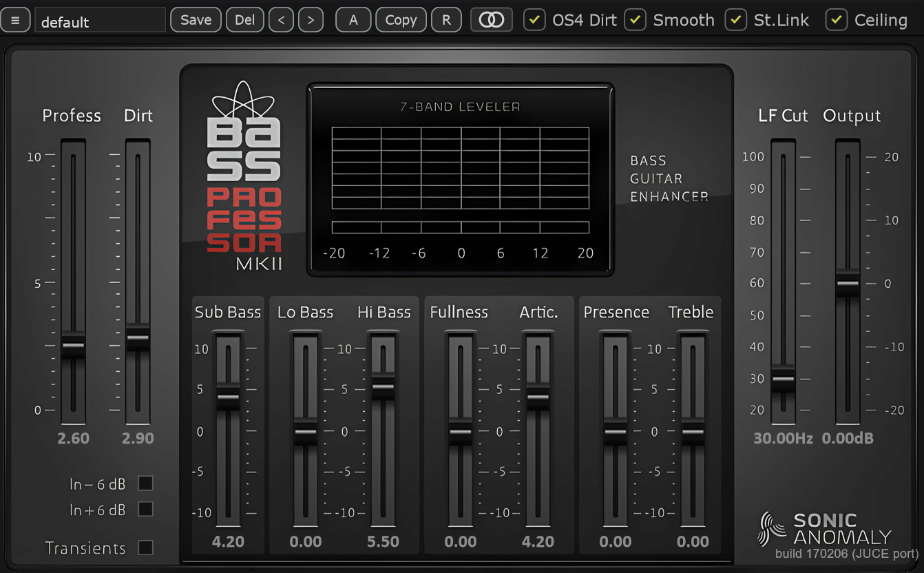Image resolution: width=924 pixels, height=573 pixels.
Task: Turn on the Transients checkbox
Action: point(145,548)
